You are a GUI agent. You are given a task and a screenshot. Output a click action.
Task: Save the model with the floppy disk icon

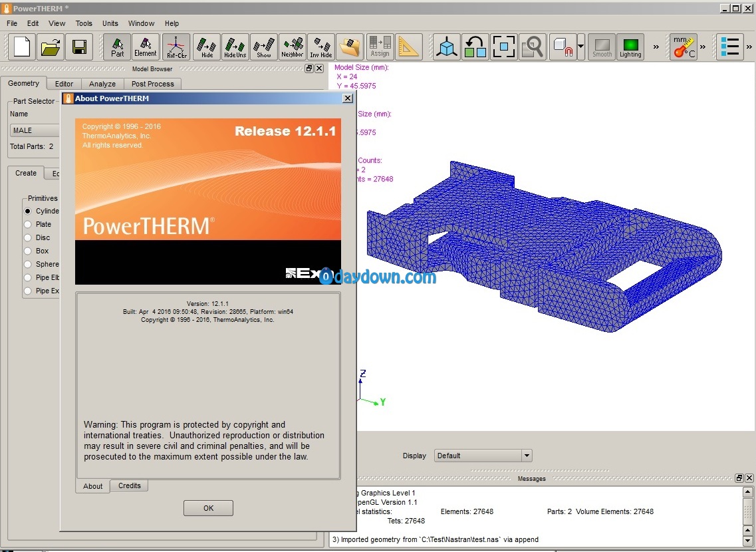tap(79, 47)
